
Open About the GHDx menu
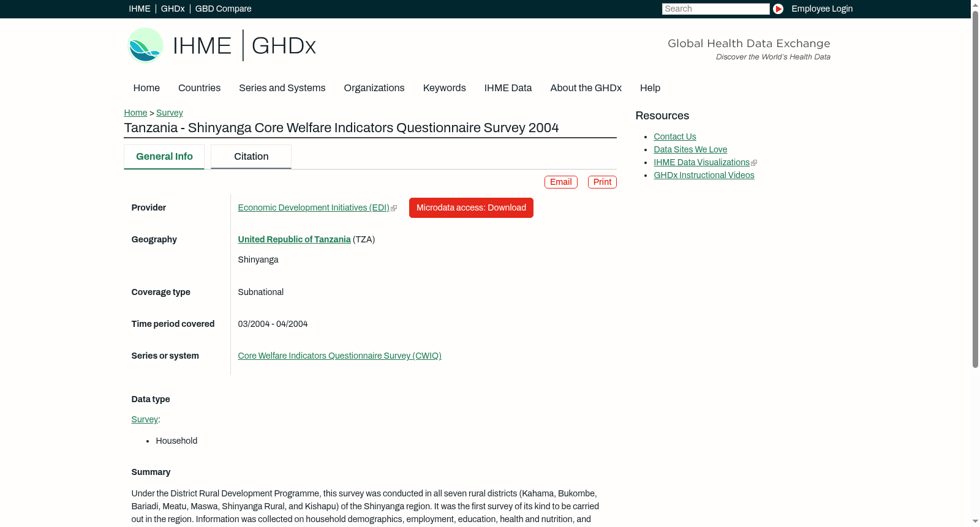586,88
